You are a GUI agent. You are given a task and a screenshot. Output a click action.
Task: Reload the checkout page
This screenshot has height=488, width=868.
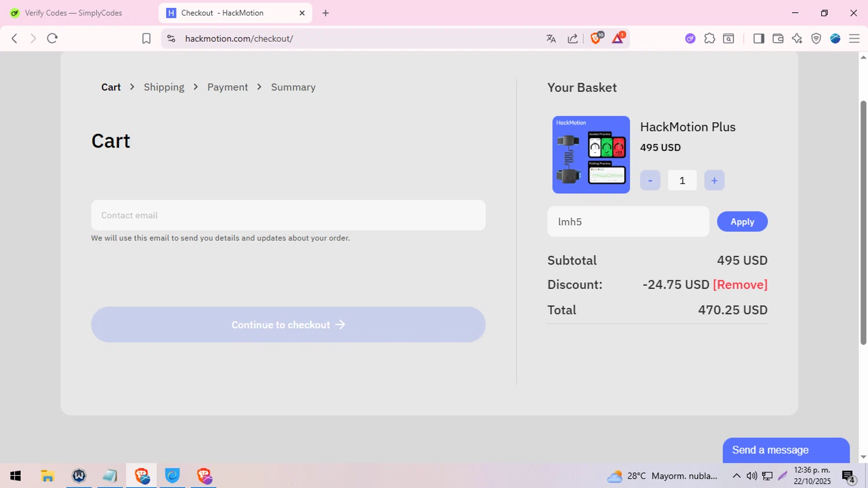pyautogui.click(x=52, y=38)
